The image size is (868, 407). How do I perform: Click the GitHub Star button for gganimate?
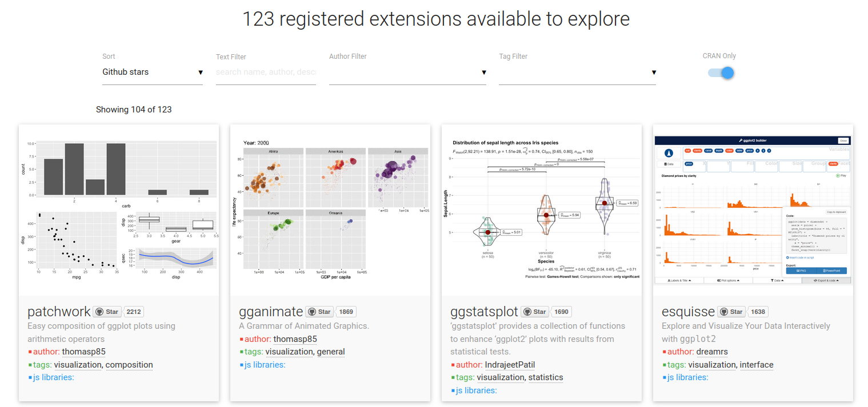[x=319, y=312]
